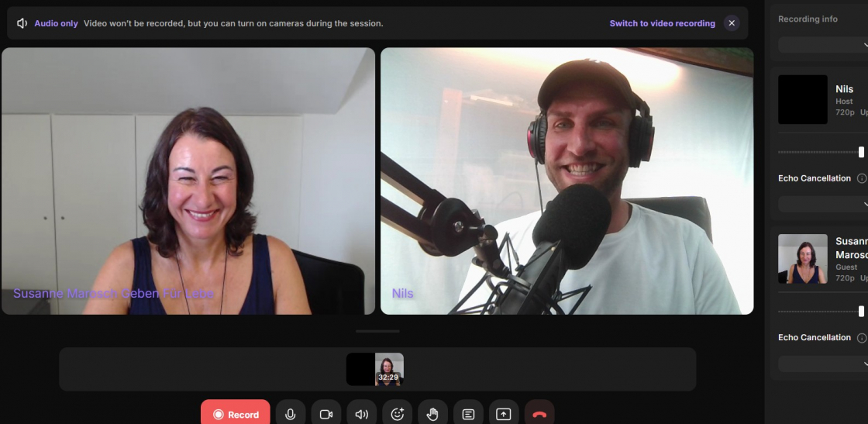Raise hand using the hand icon
The height and width of the screenshot is (424, 868).
pyautogui.click(x=432, y=414)
